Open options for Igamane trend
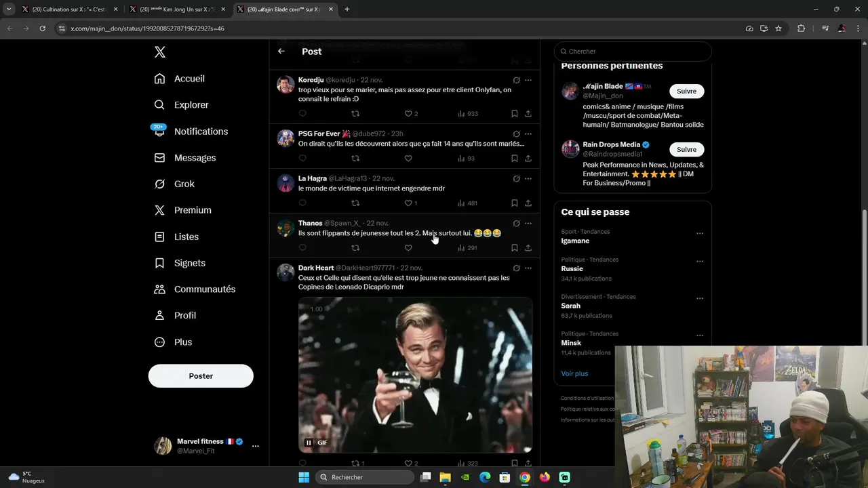 point(700,233)
